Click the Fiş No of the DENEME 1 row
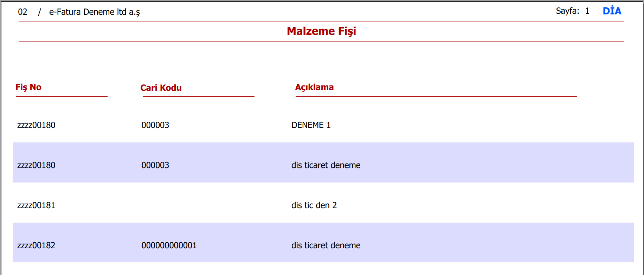The width and height of the screenshot is (644, 275). click(36, 125)
